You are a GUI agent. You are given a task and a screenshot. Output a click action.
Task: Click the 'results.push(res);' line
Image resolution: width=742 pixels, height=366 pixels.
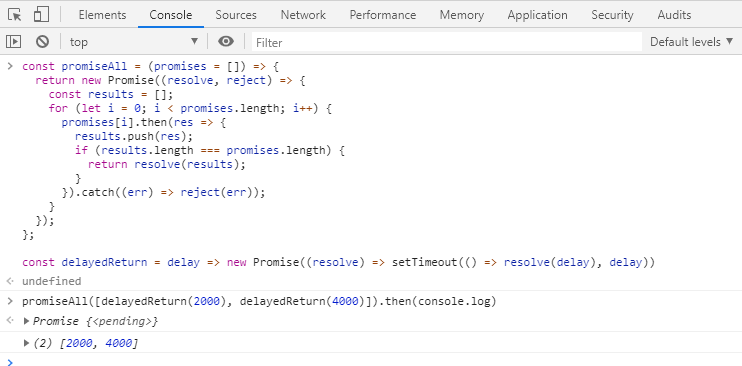pyautogui.click(x=134, y=136)
